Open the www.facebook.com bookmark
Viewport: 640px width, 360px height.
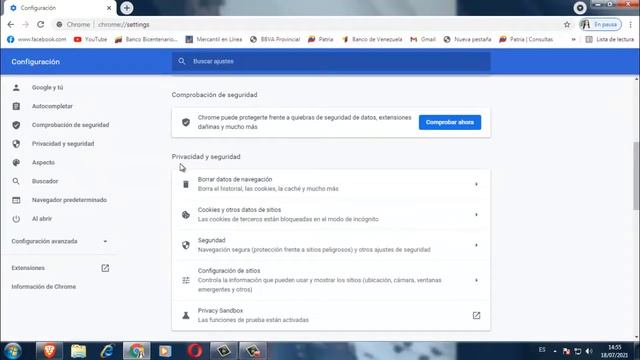pos(36,39)
